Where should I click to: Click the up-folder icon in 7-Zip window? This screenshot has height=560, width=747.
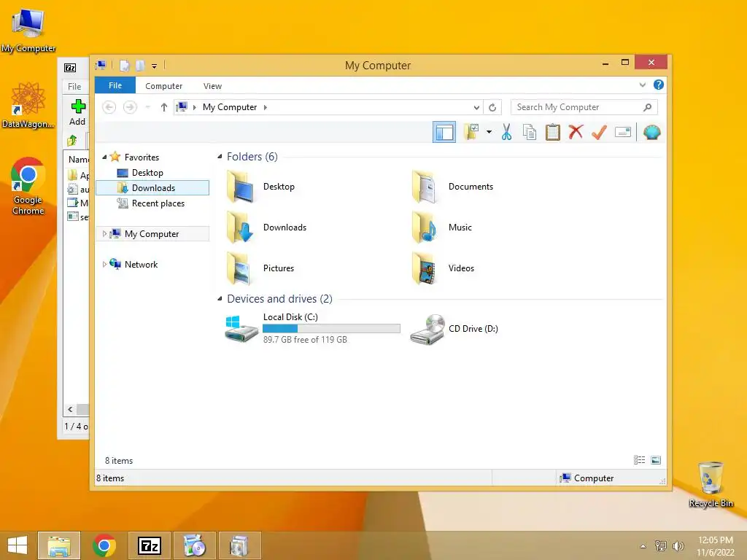[72, 140]
